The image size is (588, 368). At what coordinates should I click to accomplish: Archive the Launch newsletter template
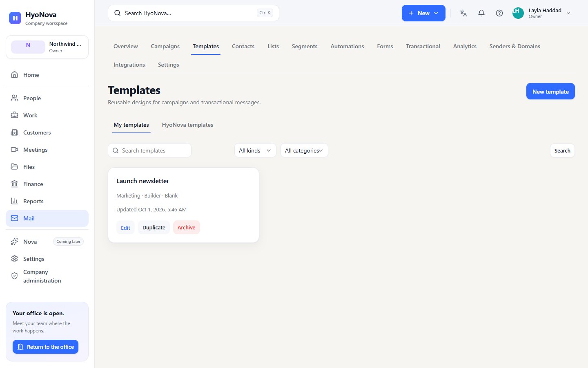click(186, 227)
